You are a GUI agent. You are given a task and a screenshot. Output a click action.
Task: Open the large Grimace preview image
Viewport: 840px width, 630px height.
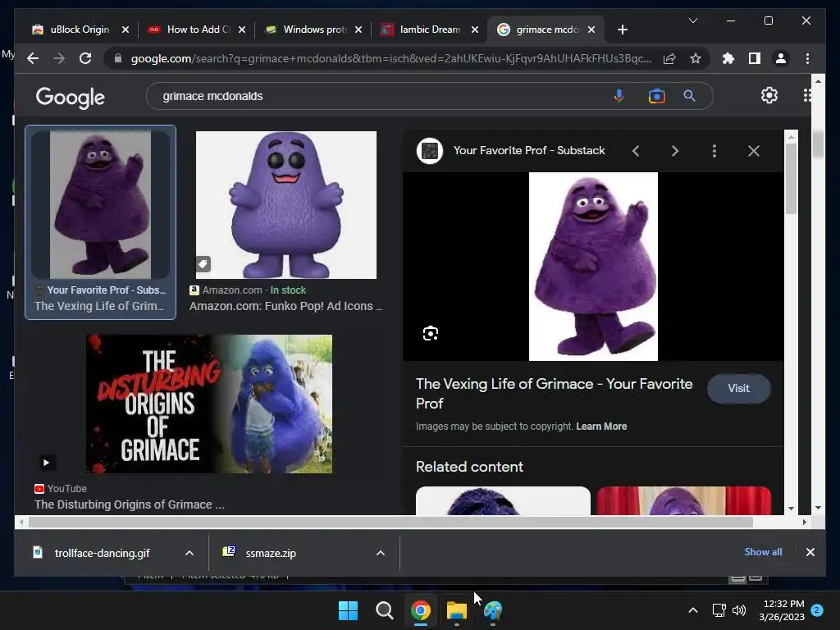593,267
